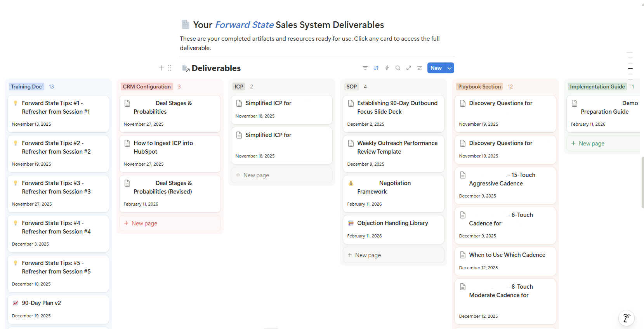Screen dimensions: 644x329
Task: Click the plus icon beside Deliverables heading
Action: click(161, 68)
